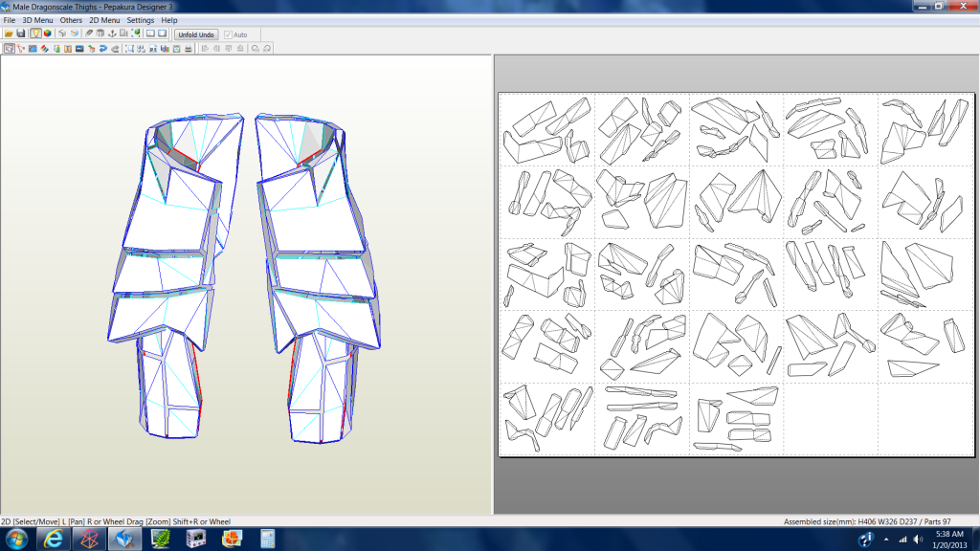Viewport: 980px width, 551px height.
Task: Toggle the colored cube texture icon
Action: click(48, 33)
